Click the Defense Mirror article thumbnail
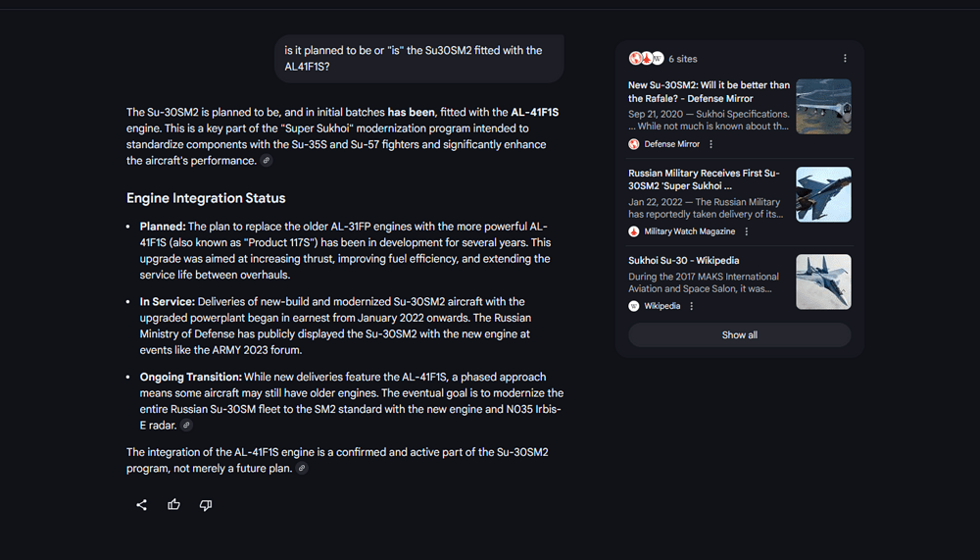 pos(823,106)
